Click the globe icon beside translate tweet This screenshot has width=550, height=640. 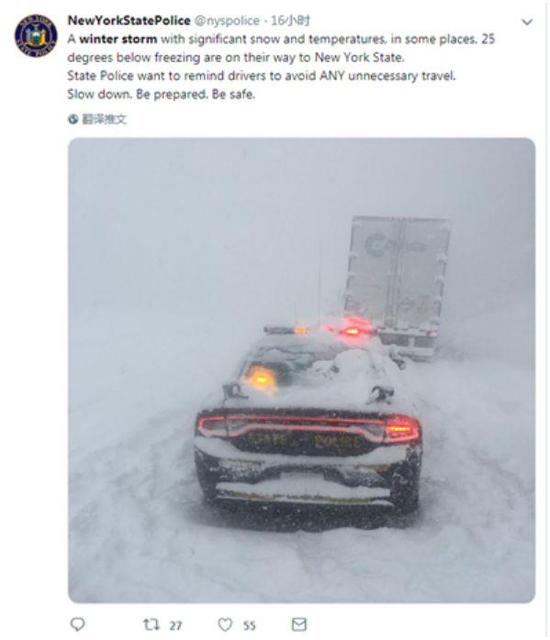tap(73, 119)
